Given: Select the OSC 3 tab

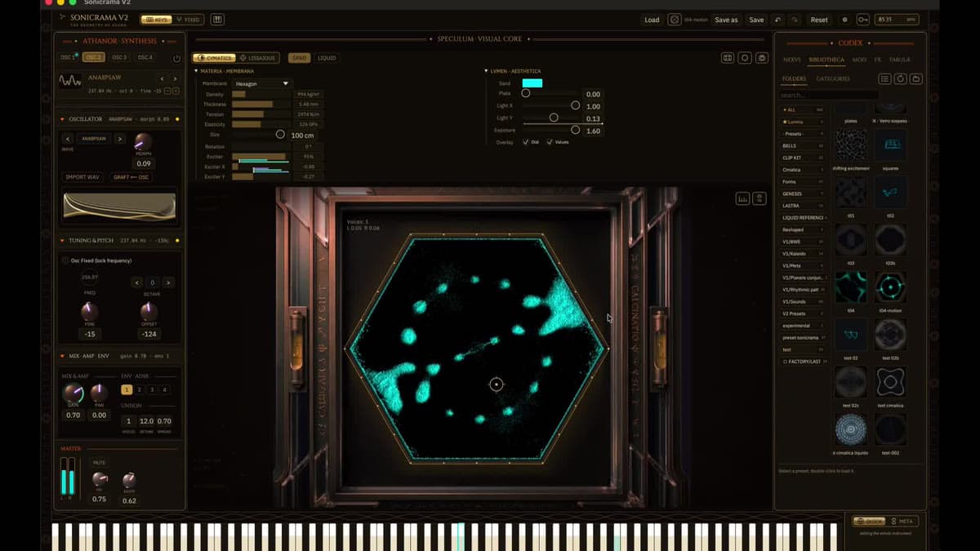Looking at the screenshot, I should (119, 58).
